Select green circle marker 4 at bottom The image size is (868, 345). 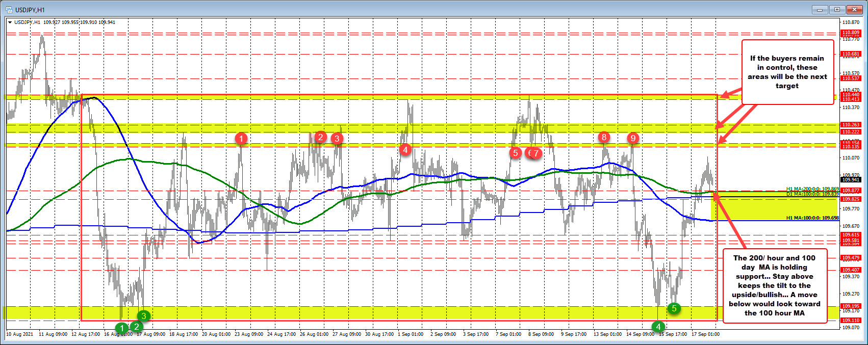[658, 327]
